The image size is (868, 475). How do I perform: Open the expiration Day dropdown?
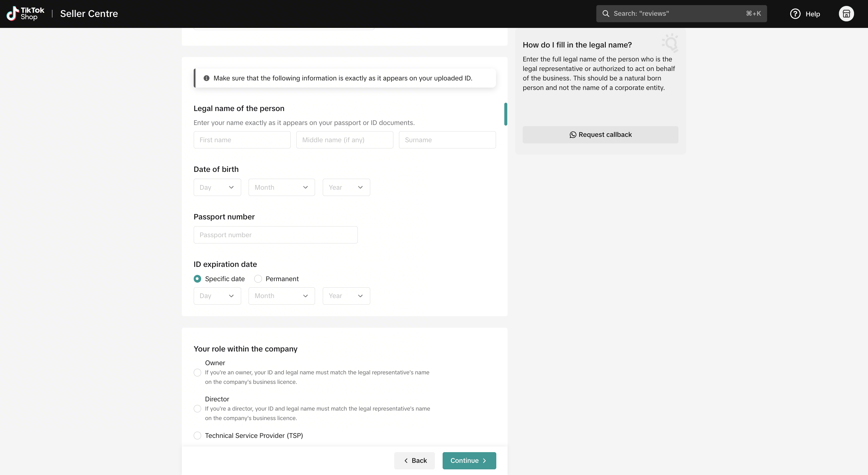point(217,296)
